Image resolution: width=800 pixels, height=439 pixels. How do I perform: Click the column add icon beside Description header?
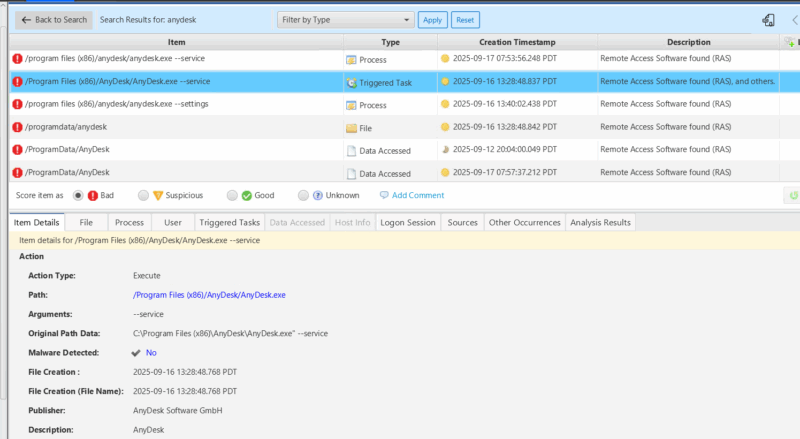coord(790,42)
